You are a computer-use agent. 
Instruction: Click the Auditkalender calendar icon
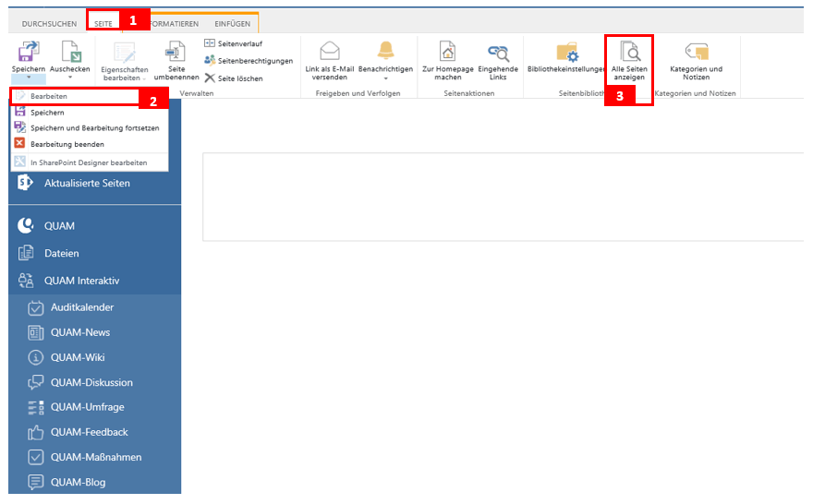36,307
